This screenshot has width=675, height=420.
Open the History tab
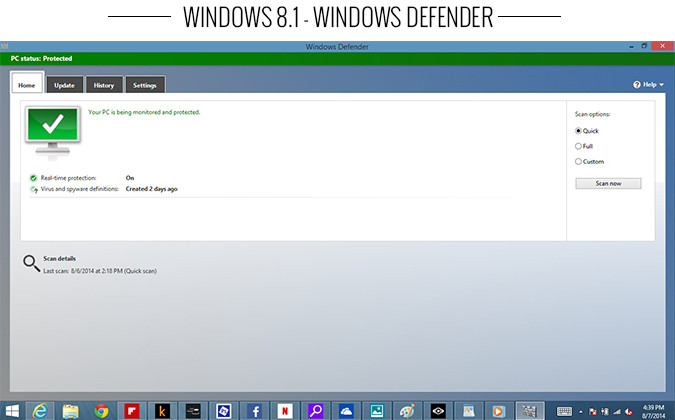pyautogui.click(x=103, y=85)
